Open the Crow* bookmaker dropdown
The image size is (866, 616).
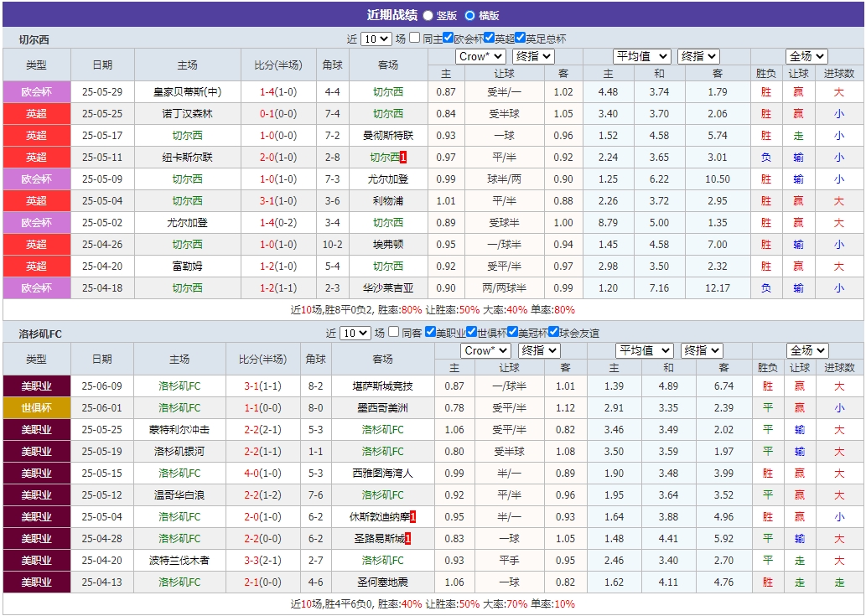[480, 56]
